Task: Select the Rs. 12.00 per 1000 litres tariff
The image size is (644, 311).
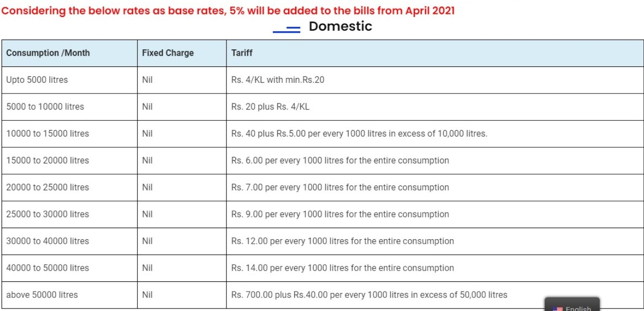Action: tap(343, 241)
